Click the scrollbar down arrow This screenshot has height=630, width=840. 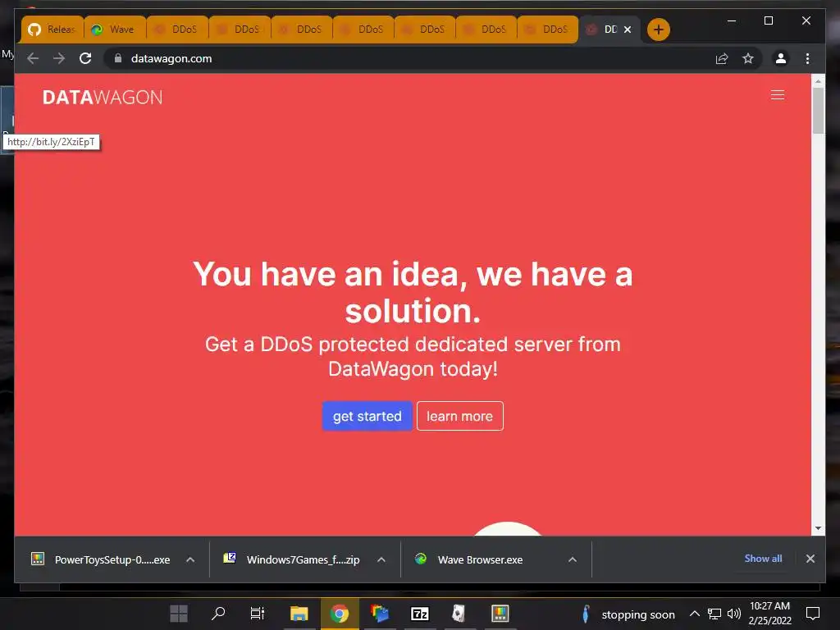pos(818,528)
